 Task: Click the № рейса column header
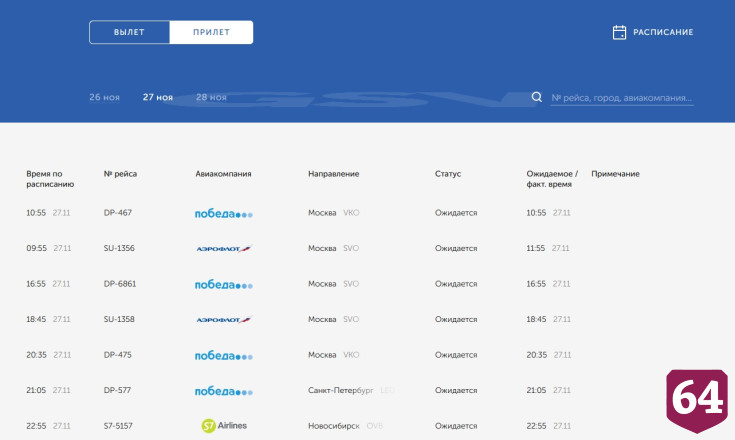[x=120, y=174]
